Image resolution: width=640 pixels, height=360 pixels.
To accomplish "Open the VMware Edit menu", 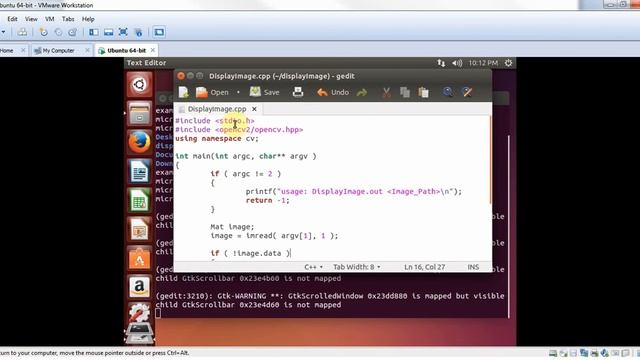I will (12, 19).
